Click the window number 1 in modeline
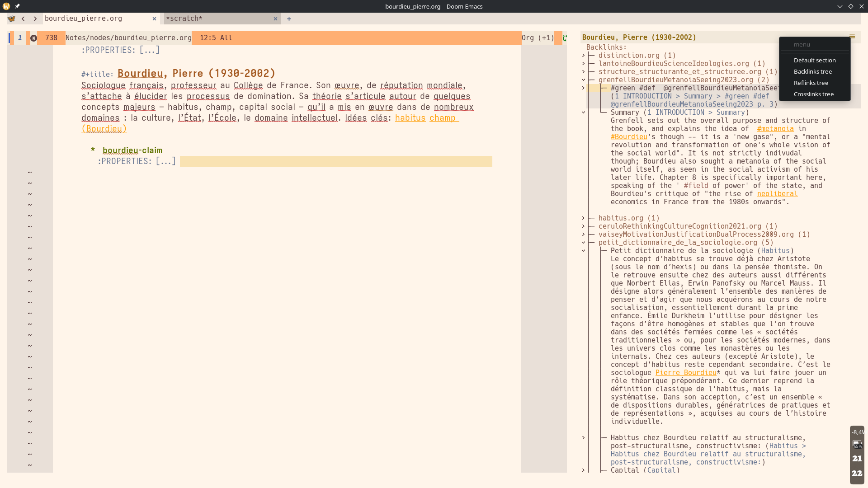Screen dimensions: 868x488 (20, 38)
